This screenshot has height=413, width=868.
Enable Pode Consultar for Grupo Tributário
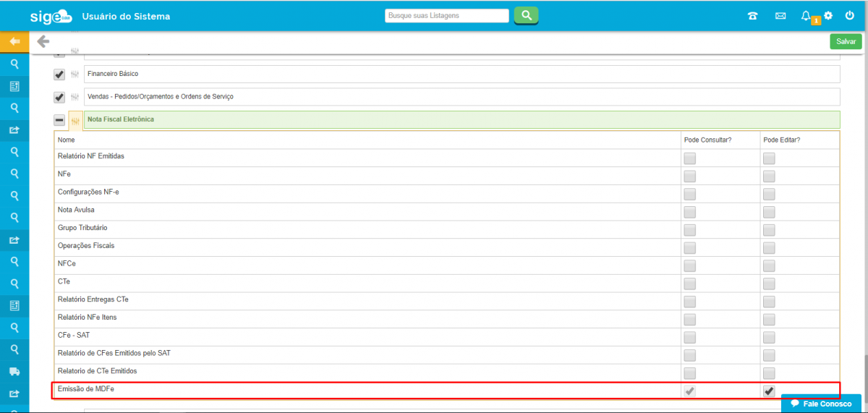click(x=690, y=230)
